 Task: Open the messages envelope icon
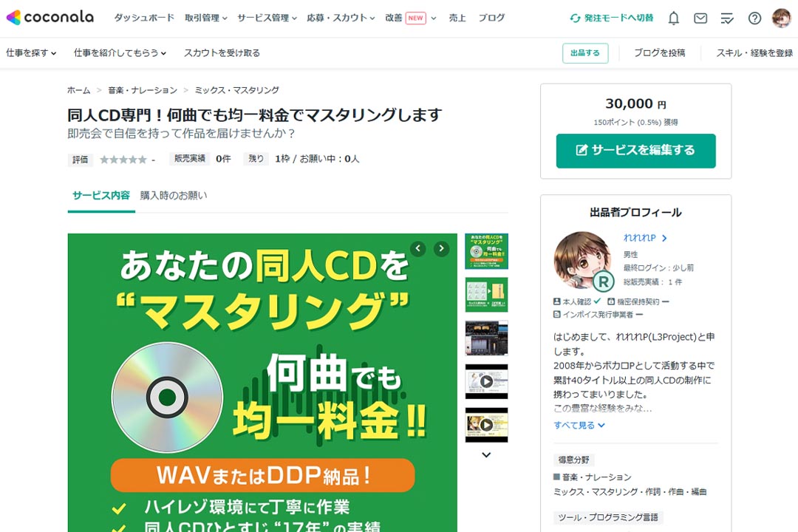pyautogui.click(x=700, y=18)
